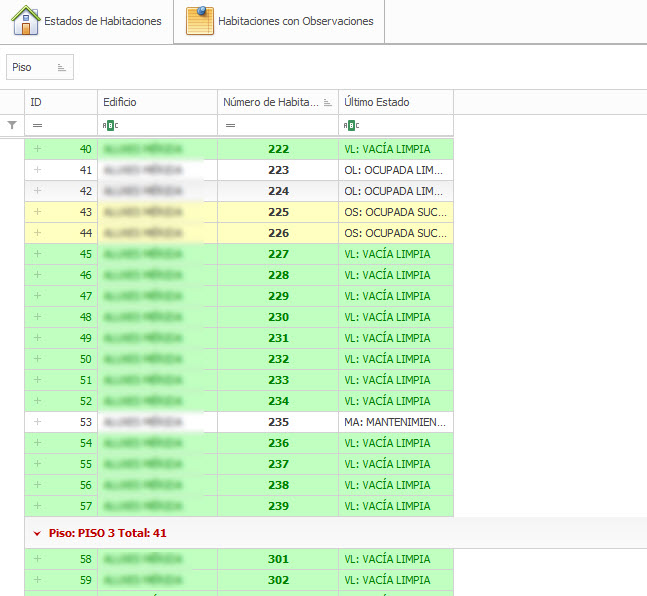Image resolution: width=647 pixels, height=596 pixels.
Task: Open the ID column filter operator icon
Action: coord(37,125)
